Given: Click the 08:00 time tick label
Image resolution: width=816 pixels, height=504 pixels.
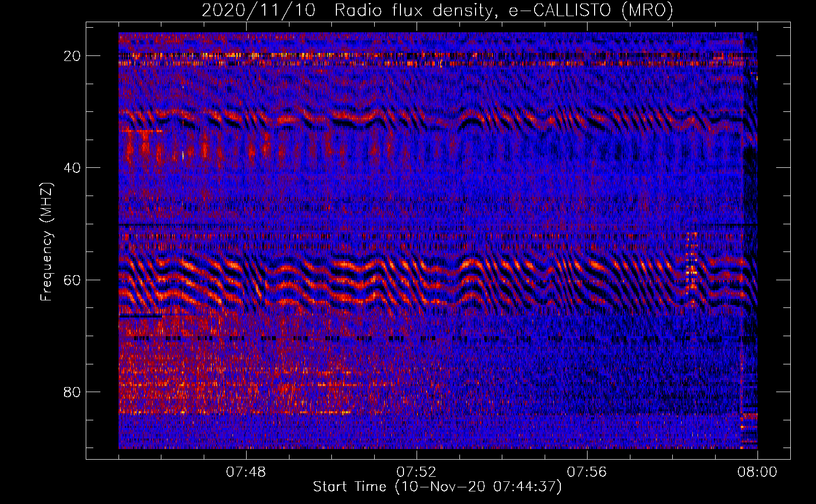Looking at the screenshot, I should click(757, 472).
